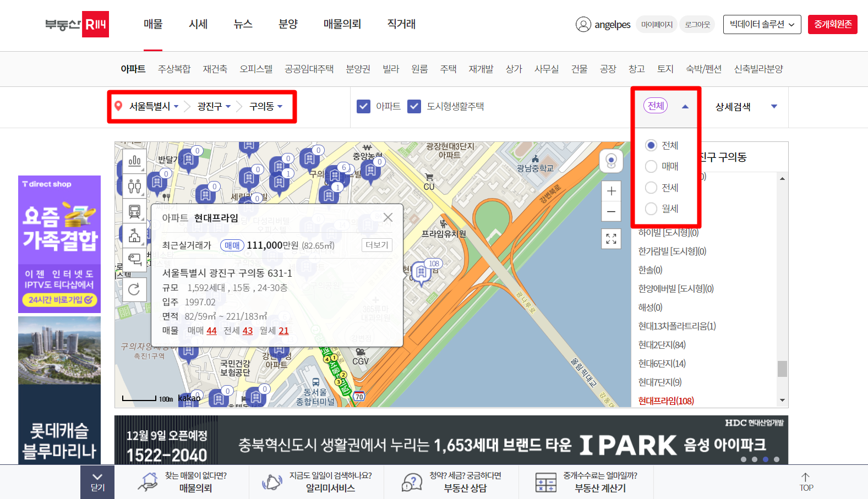Click the 롯데캐슬 블루마리나 ad image

pos(59,391)
